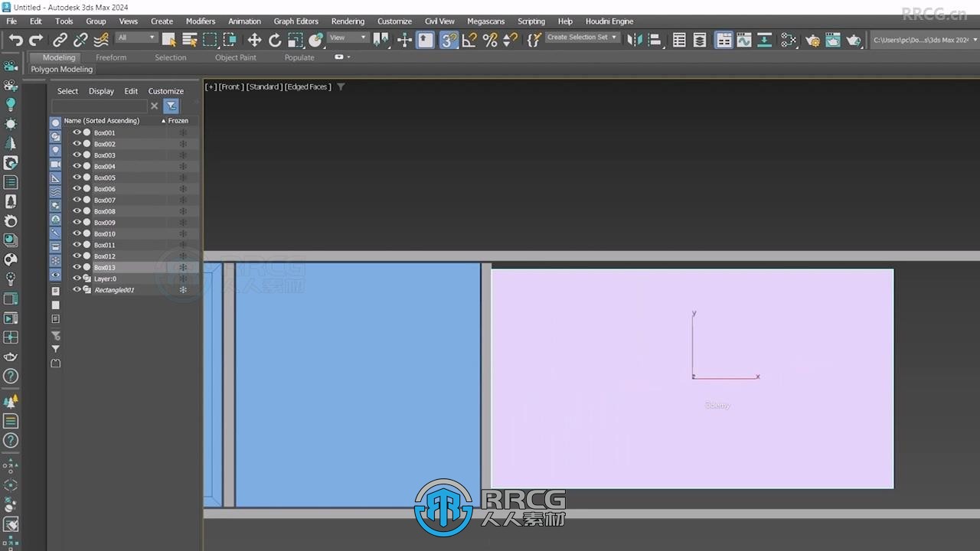Open the Create Selection Set dropdown
This screenshot has height=551, width=980.
click(582, 37)
